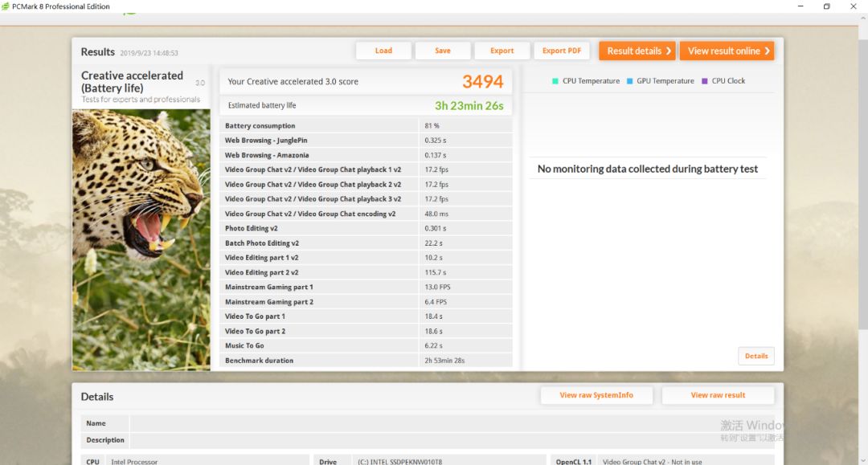Click the Music To Go row
868x465 pixels.
pyautogui.click(x=366, y=345)
